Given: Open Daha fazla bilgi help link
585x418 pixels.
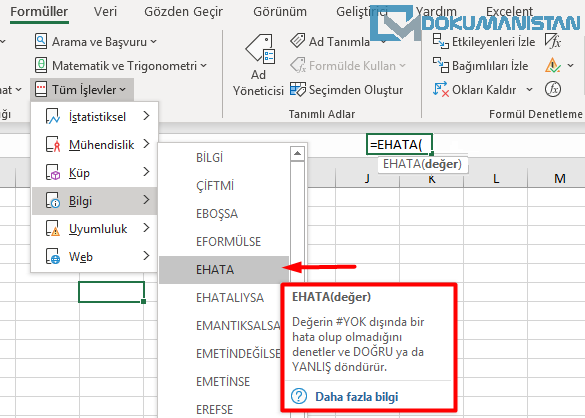Looking at the screenshot, I should [x=357, y=396].
